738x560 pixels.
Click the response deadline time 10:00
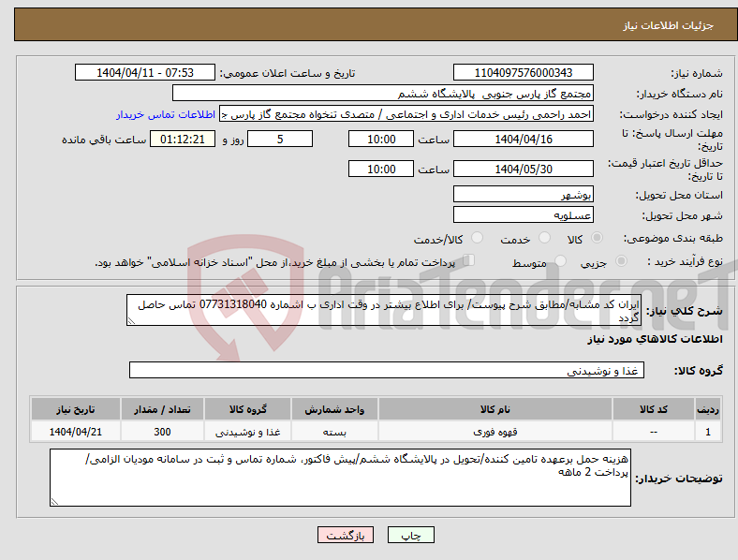(381, 139)
